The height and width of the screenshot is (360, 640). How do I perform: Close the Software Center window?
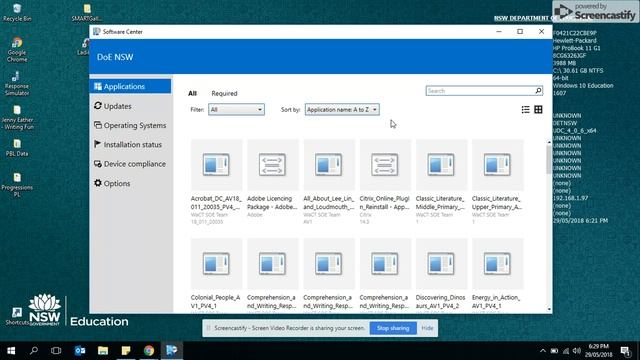pos(542,31)
